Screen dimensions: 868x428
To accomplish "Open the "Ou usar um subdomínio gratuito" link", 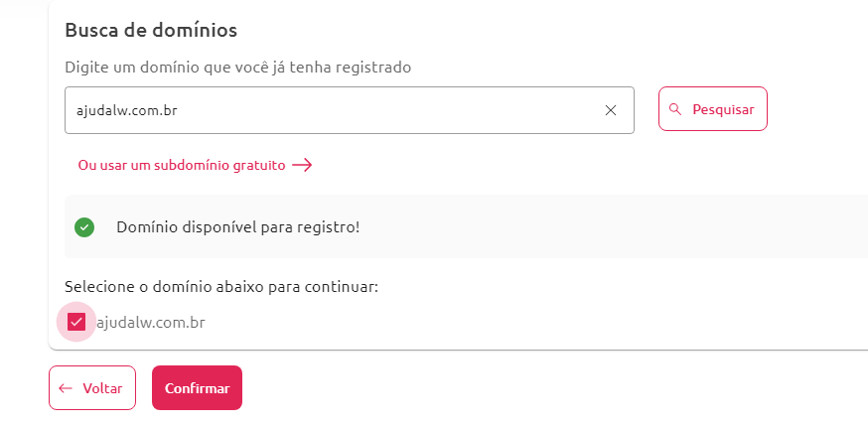I will point(182,165).
